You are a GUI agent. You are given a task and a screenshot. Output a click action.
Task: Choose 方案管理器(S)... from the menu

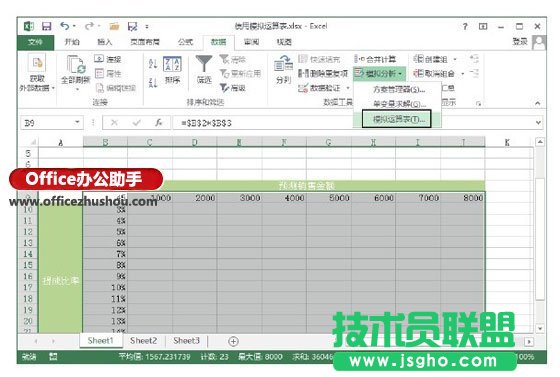coord(399,89)
